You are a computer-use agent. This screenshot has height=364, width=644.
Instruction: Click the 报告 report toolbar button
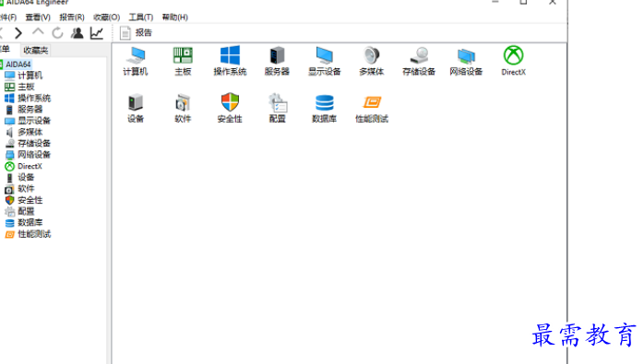point(136,33)
